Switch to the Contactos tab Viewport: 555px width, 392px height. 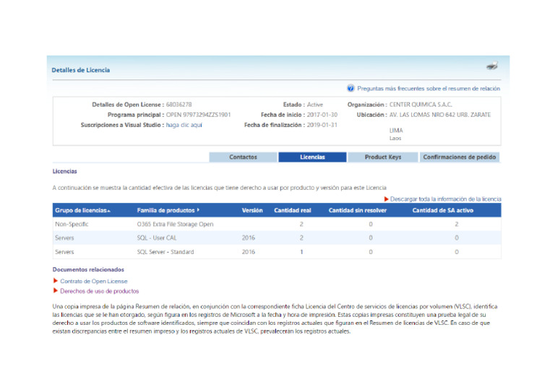pyautogui.click(x=243, y=157)
